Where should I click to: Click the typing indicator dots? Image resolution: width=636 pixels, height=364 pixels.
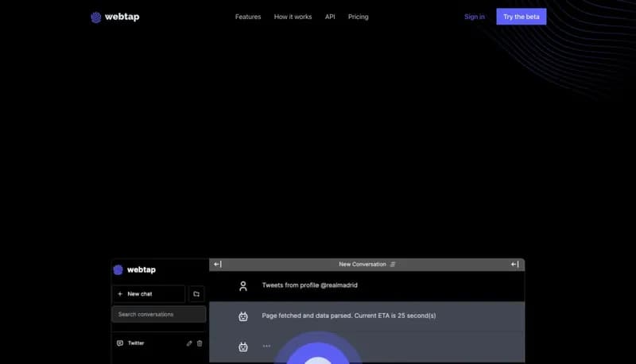click(x=266, y=346)
